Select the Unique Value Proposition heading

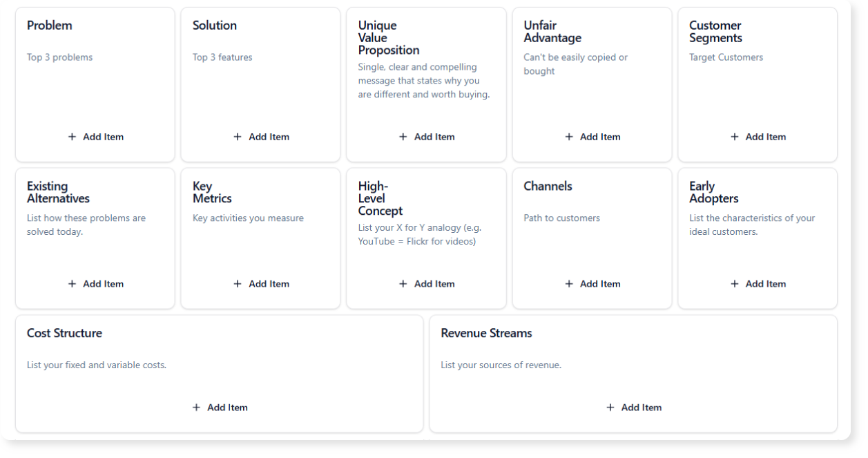pos(389,38)
